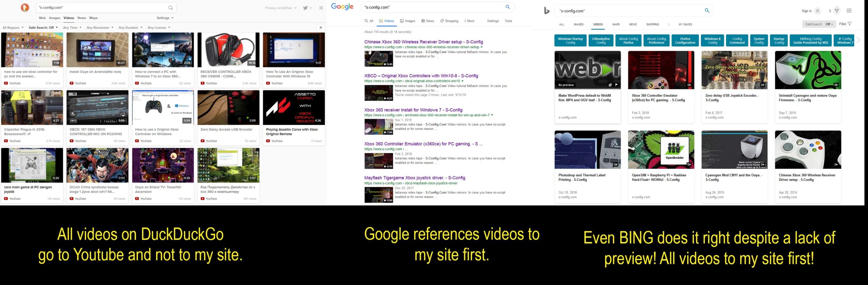Open the Privacy, simplified dropdown
The image size is (868, 285).
[x=281, y=8]
